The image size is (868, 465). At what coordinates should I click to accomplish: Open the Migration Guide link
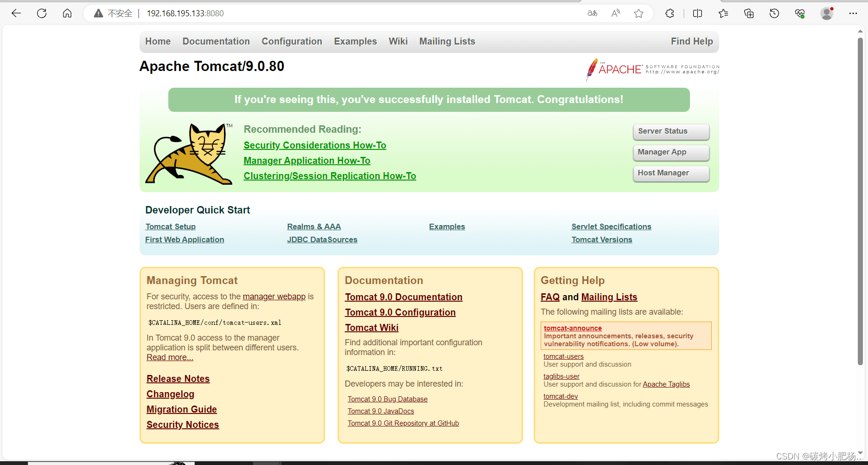click(x=182, y=409)
